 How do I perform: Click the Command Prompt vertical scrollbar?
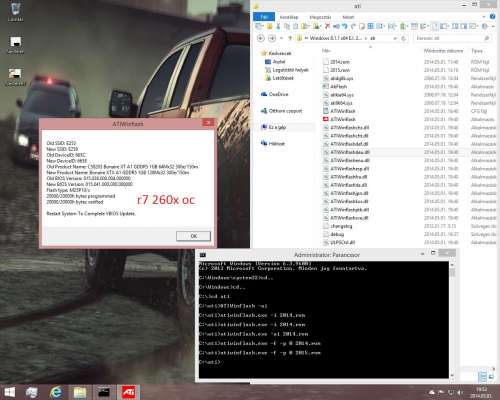coord(452,320)
